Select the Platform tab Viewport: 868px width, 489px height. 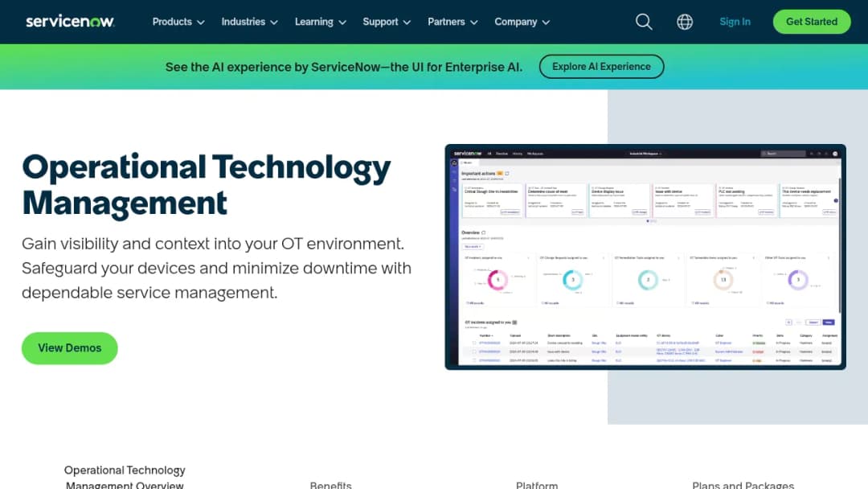(x=537, y=485)
